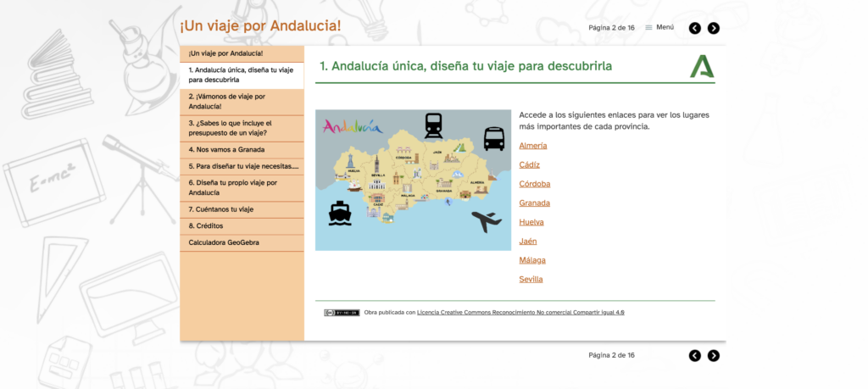Open '3. ¿Sabes lo que incluye el presupuesto'
The width and height of the screenshot is (868, 389).
(x=242, y=128)
